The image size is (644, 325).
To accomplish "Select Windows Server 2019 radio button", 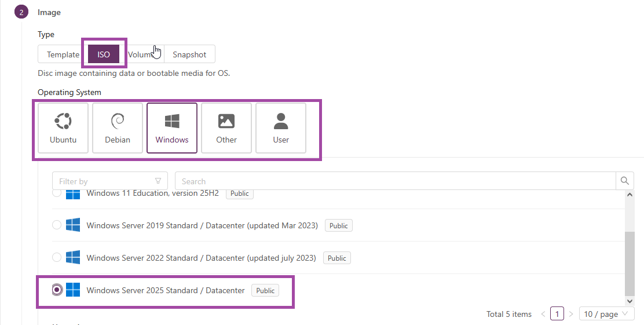I will pos(57,225).
